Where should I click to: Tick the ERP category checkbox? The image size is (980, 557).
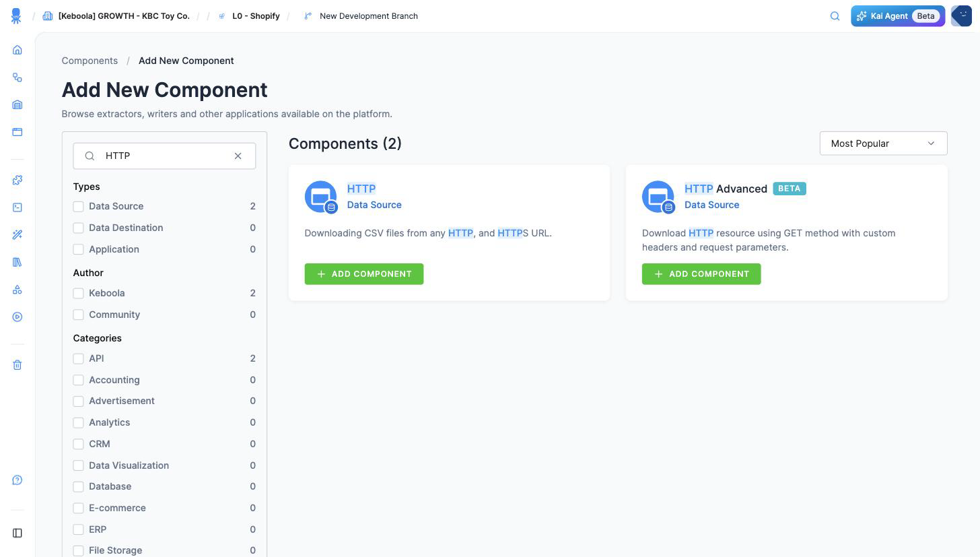[79, 530]
